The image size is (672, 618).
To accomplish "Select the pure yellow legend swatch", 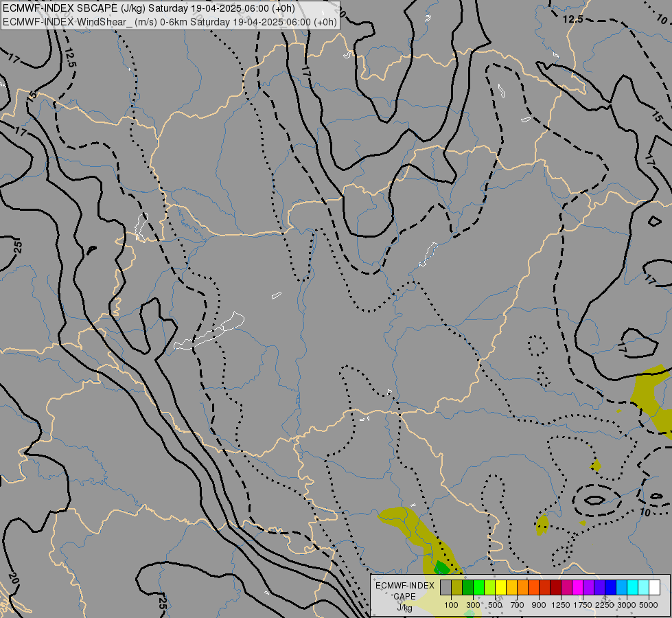I will click(501, 587).
